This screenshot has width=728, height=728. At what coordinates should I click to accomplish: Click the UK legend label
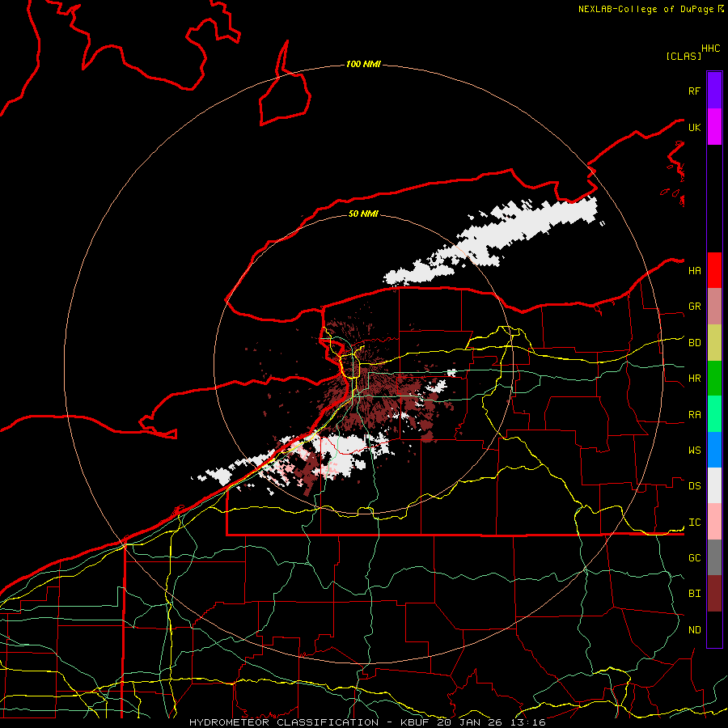(x=694, y=127)
